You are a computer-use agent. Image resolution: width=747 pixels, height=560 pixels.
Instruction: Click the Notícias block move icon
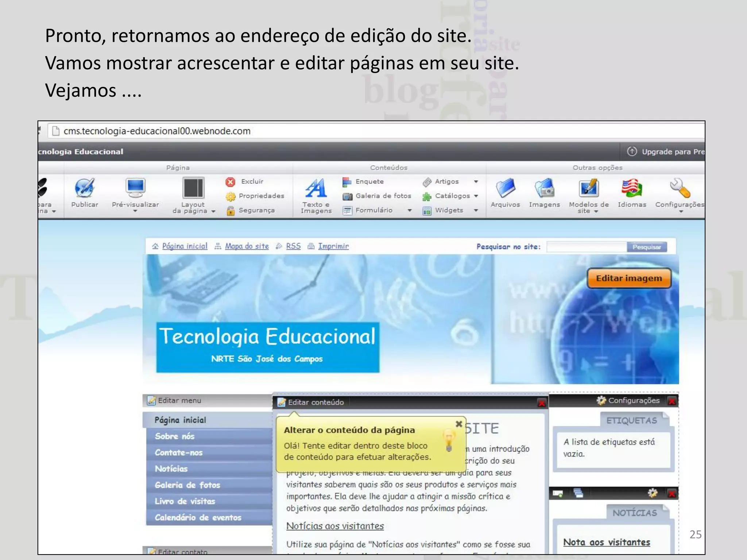(x=558, y=494)
